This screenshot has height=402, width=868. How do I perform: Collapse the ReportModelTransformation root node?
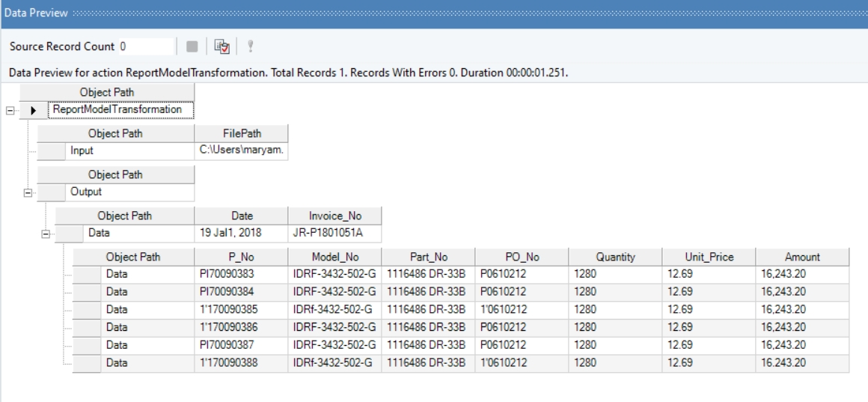(8, 110)
